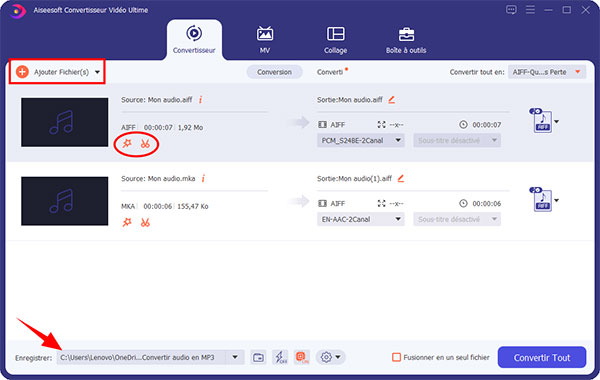Screen dimensions: 600x380
Task: Open the Boîte à outils tab
Action: coord(406,40)
